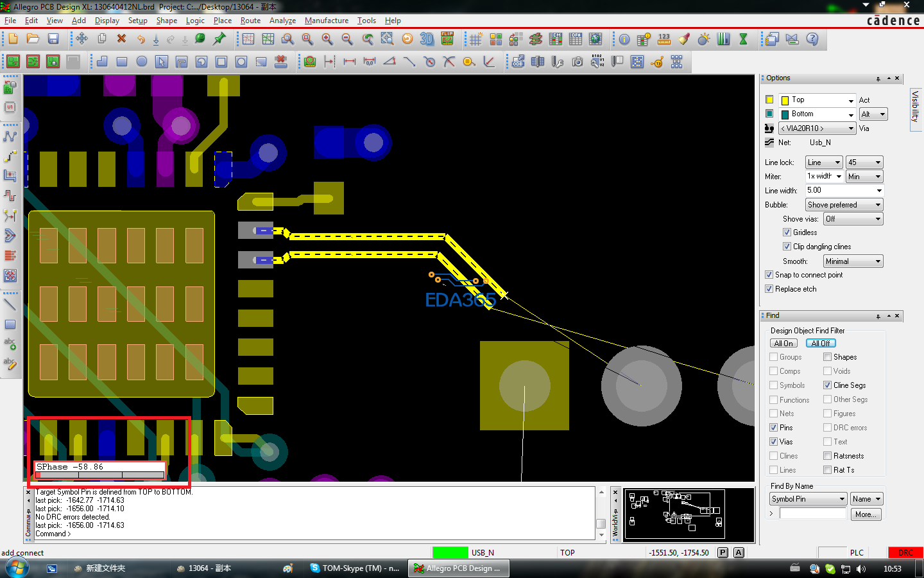Open the Miter 1x width dropdown

click(824, 177)
